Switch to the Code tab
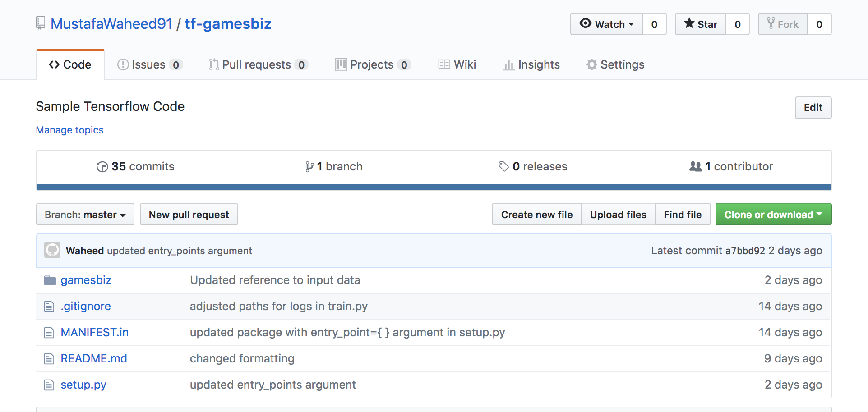The image size is (868, 412). 70,64
